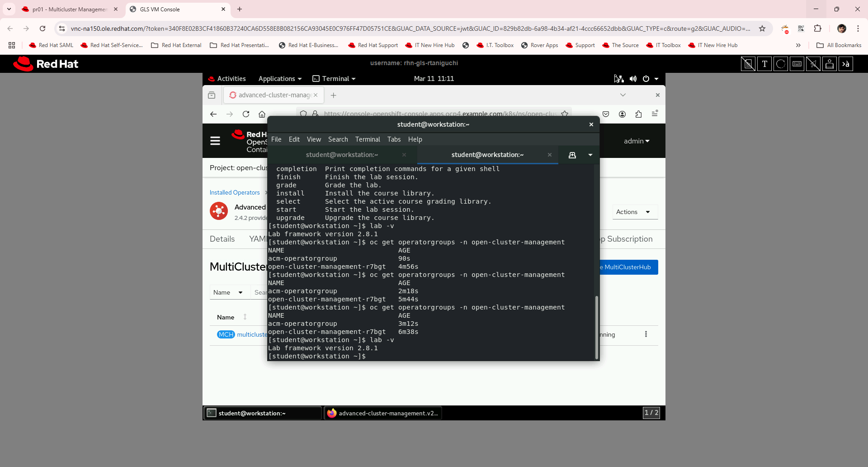Viewport: 868px width, 467px height.
Task: Switch to Firefox window in taskbar
Action: [x=383, y=413]
